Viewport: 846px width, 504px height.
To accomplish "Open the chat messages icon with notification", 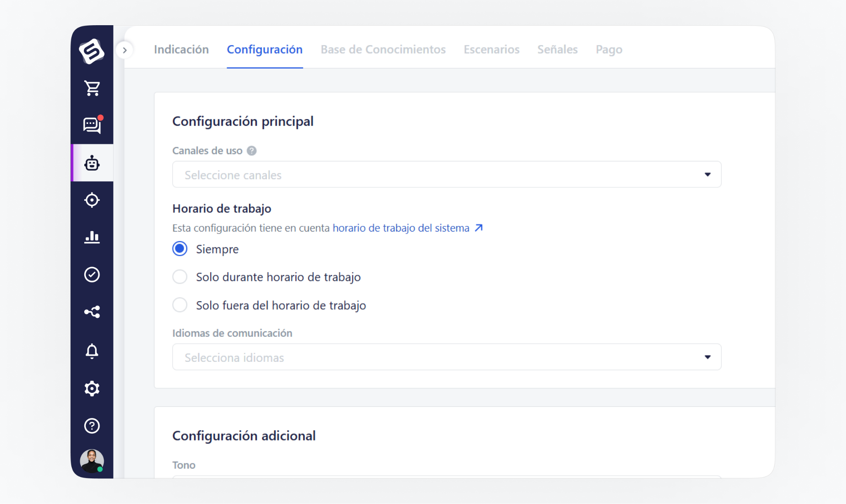I will pos(92,125).
